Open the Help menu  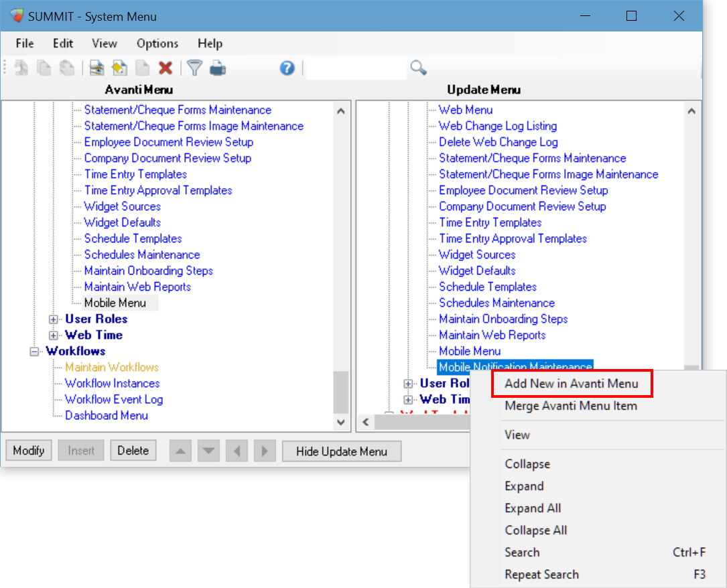pos(210,43)
